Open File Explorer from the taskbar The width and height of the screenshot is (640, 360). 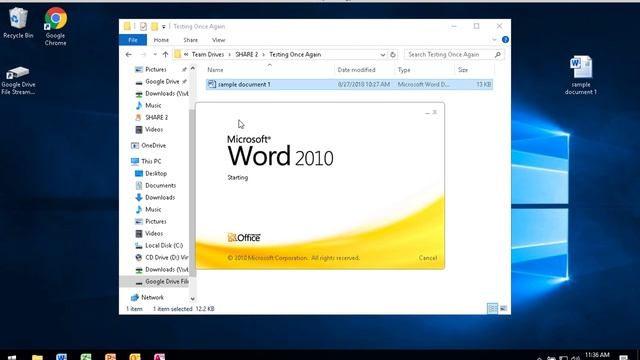tap(37, 357)
